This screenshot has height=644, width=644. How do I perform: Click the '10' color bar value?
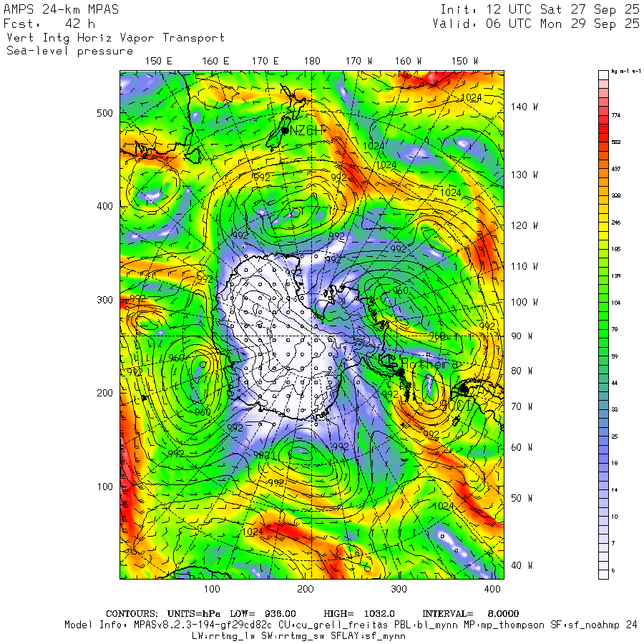tap(615, 517)
